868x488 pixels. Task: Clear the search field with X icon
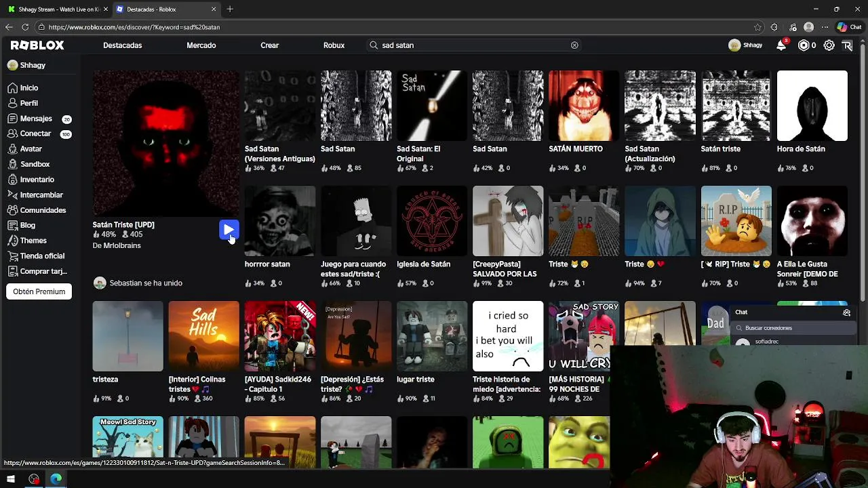(574, 45)
